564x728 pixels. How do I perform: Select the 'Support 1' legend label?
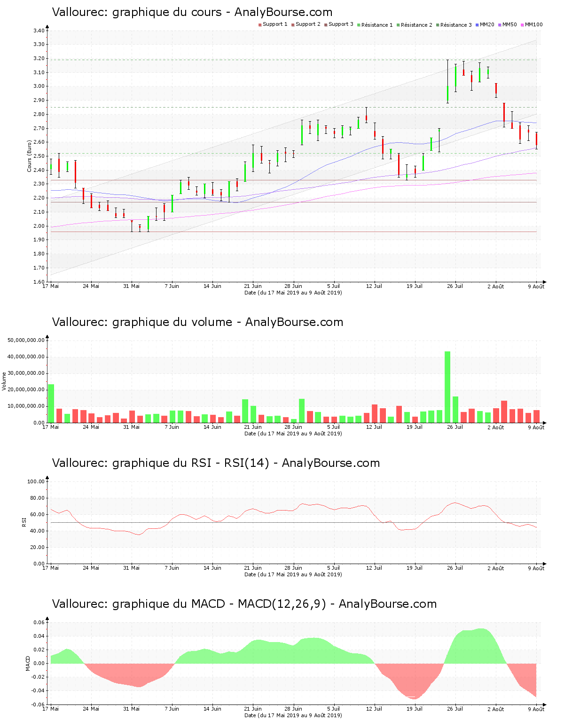pos(275,24)
